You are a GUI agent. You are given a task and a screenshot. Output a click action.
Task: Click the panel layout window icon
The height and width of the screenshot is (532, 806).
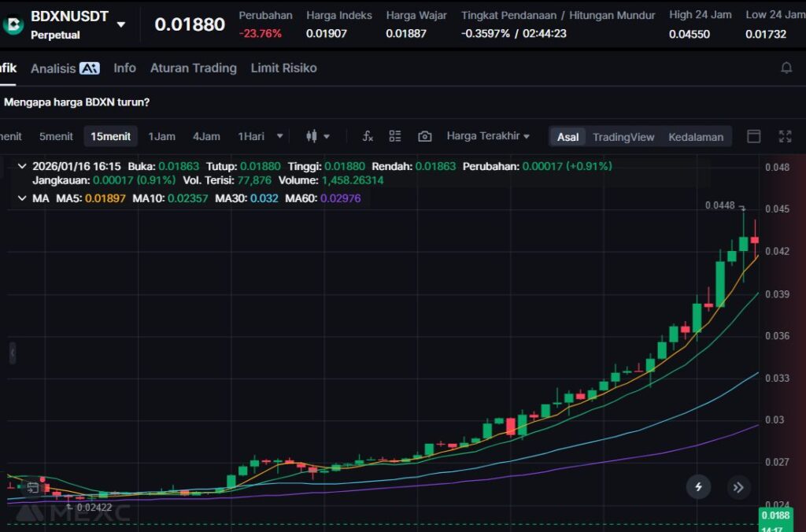pos(753,136)
